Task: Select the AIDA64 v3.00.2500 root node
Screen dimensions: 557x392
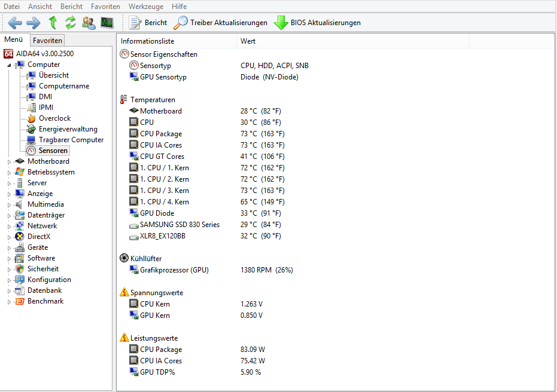Action: (x=39, y=54)
